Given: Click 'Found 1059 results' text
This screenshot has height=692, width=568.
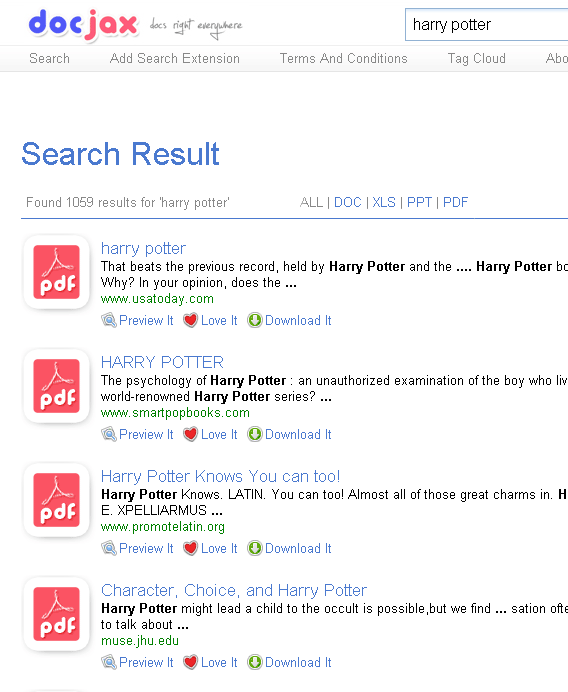Looking at the screenshot, I should click(128, 202).
